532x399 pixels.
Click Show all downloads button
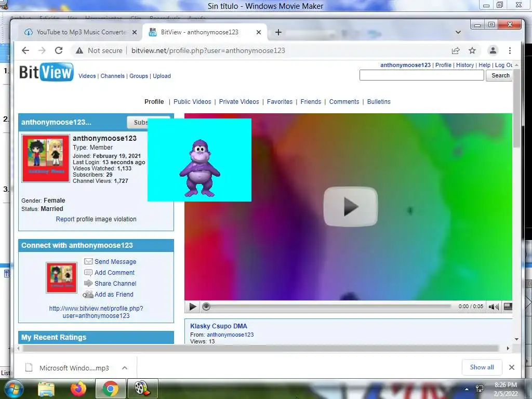click(482, 367)
